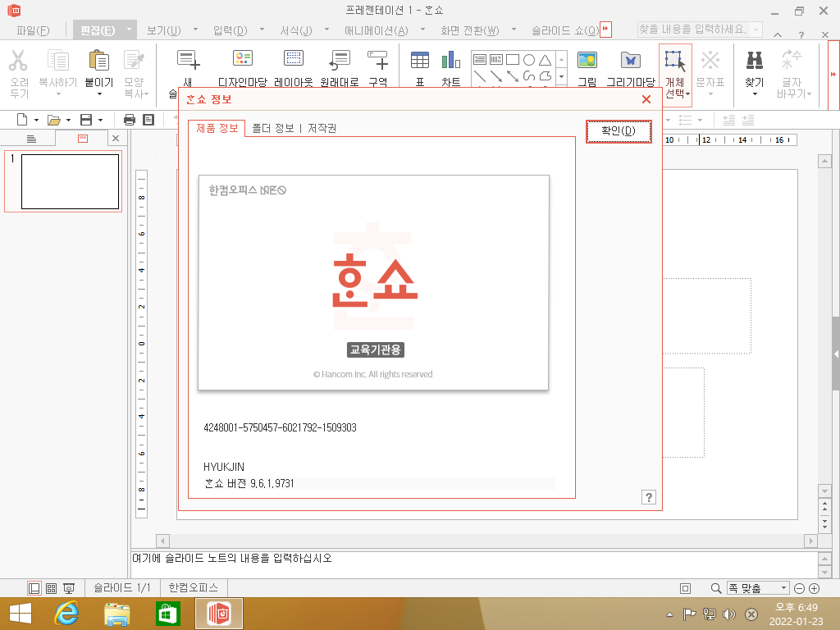Click the print toolbar icon
The width and height of the screenshot is (840, 630).
point(129,120)
